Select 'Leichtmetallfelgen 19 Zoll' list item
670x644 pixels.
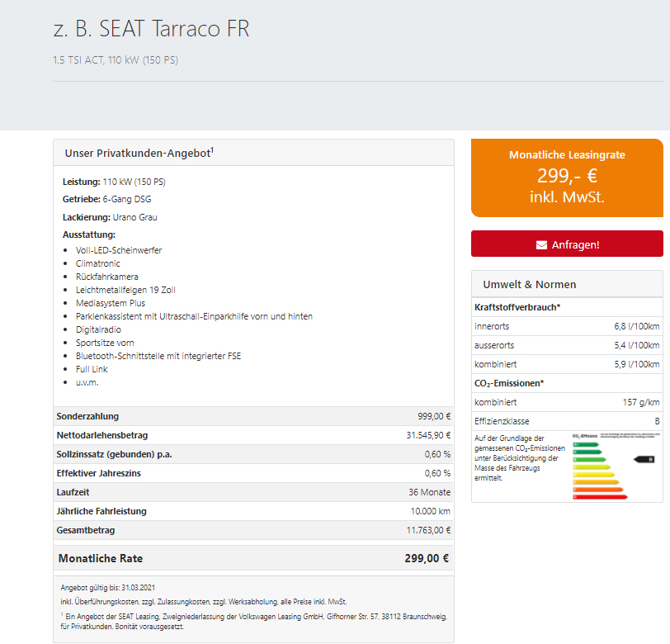(x=125, y=290)
